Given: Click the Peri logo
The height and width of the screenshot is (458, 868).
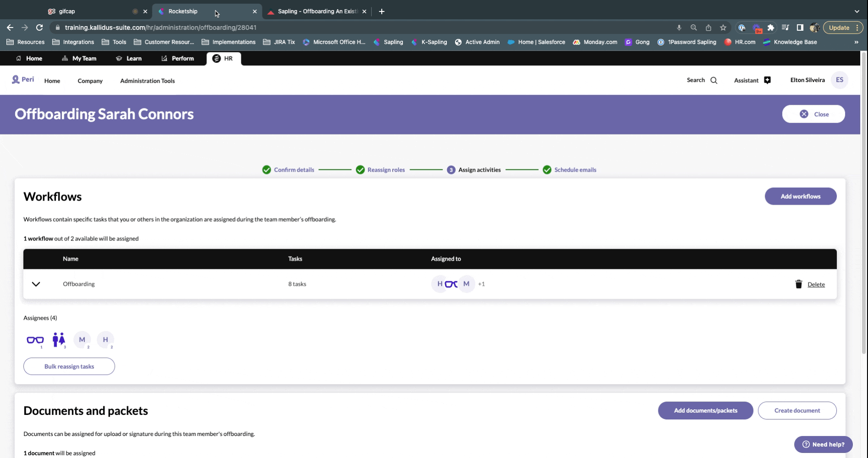Looking at the screenshot, I should tap(23, 79).
